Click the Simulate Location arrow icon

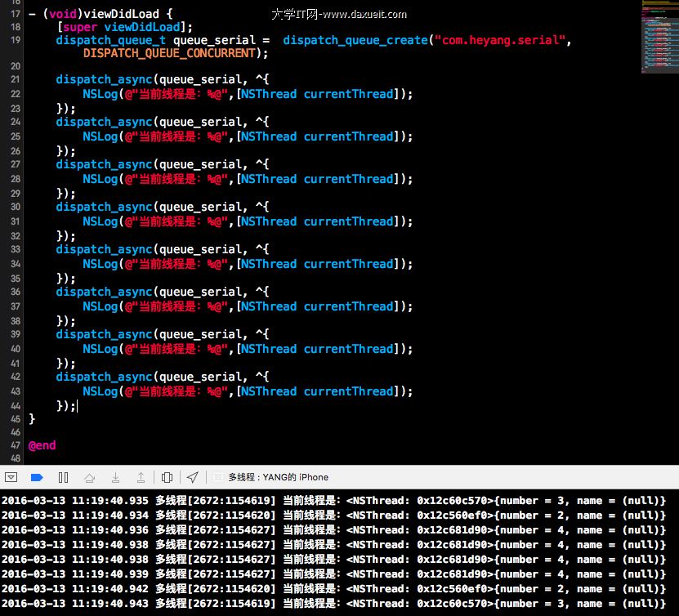coord(192,477)
